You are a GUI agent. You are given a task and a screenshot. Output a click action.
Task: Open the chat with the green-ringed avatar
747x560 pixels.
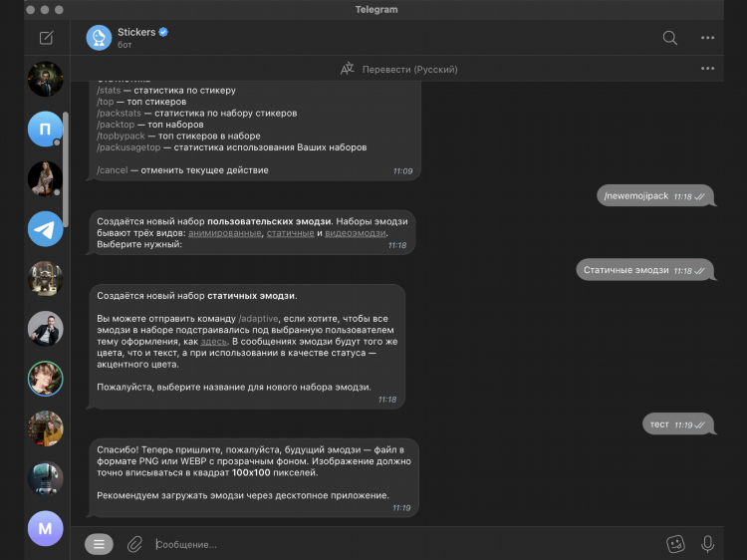point(45,379)
